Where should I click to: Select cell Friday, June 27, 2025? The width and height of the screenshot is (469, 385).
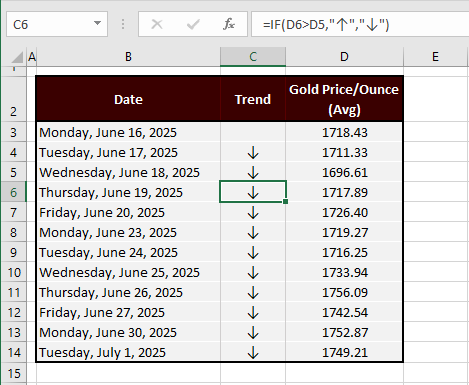(x=128, y=312)
